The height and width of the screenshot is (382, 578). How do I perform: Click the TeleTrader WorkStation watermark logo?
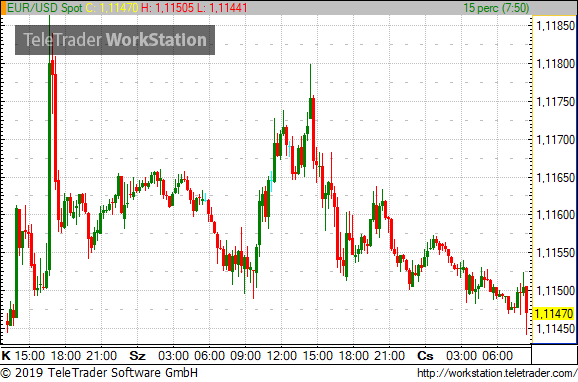(x=115, y=40)
